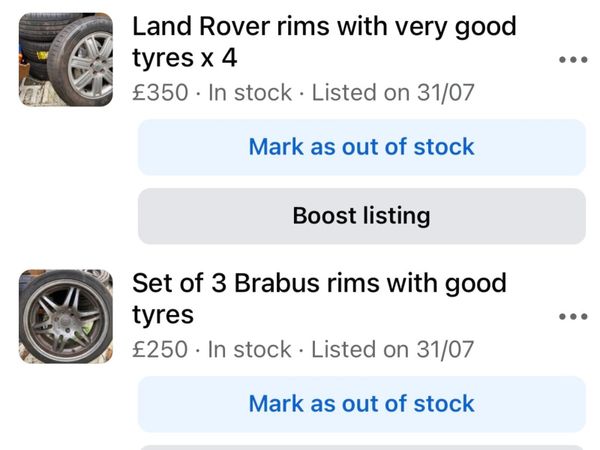The width and height of the screenshot is (600, 450).
Task: Click Listed on 31/07 under Brabus rims
Action: click(393, 349)
